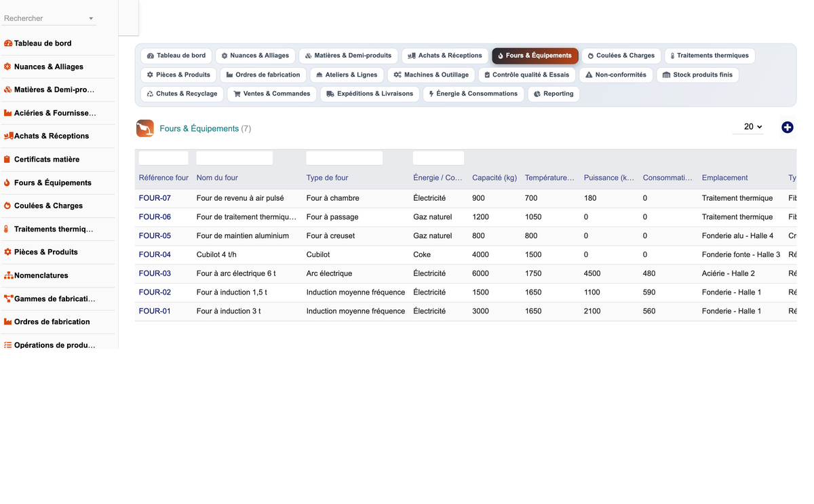This screenshot has width=814, height=504.
Task: Click the Coke energy cell
Action: [422, 255]
